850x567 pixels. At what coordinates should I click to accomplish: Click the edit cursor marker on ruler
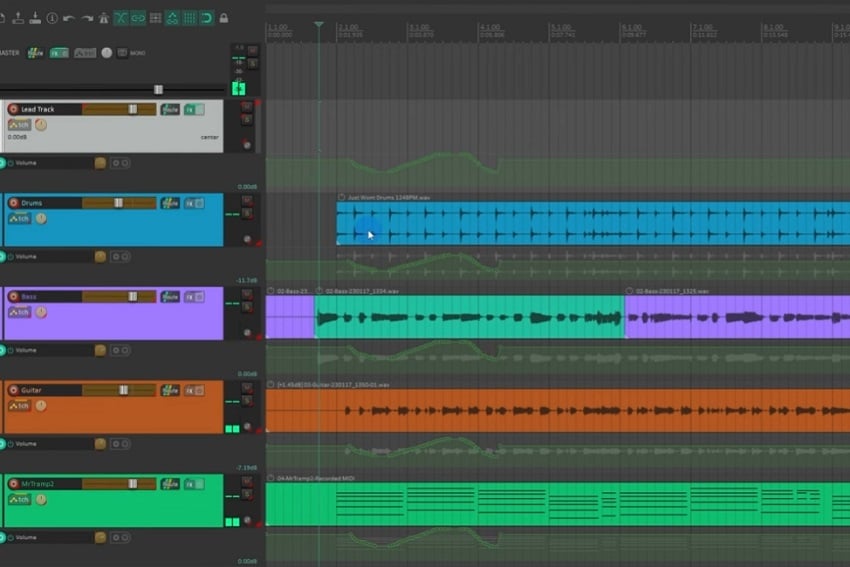coord(319,24)
